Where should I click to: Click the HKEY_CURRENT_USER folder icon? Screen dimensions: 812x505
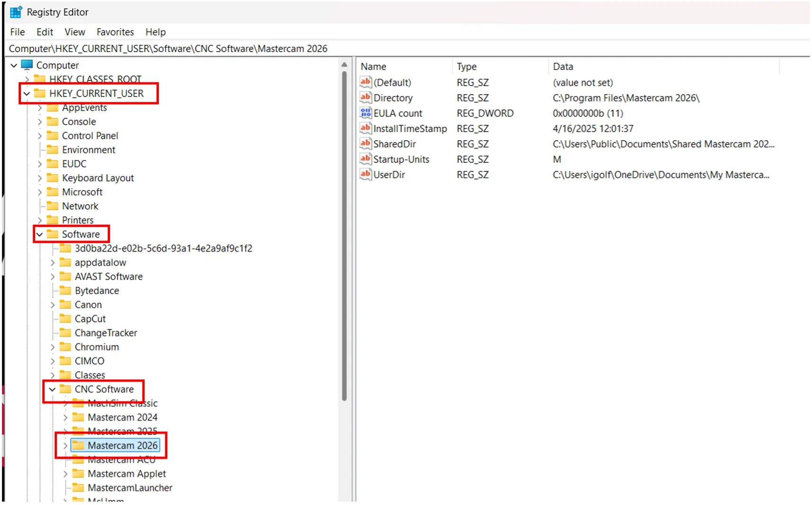pos(40,93)
